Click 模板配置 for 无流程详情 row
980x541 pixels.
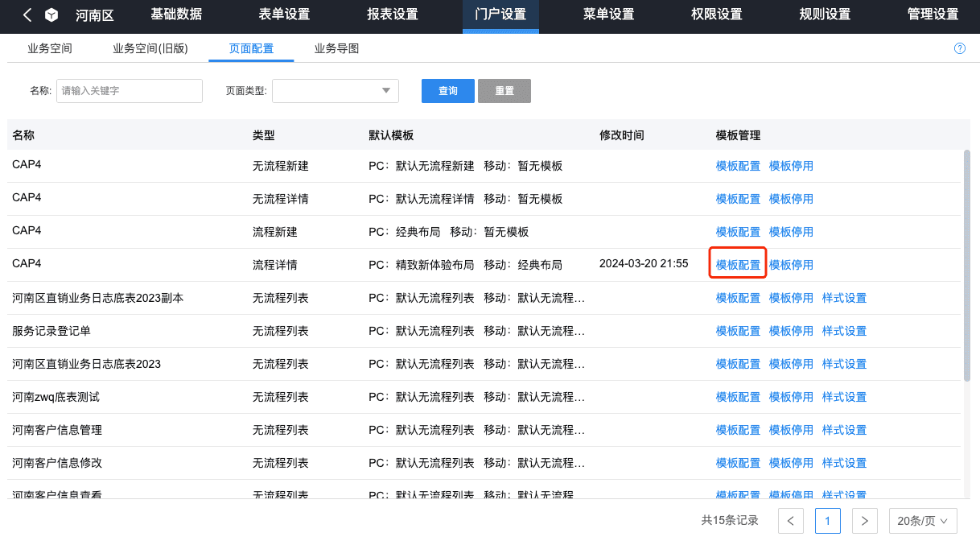point(738,199)
